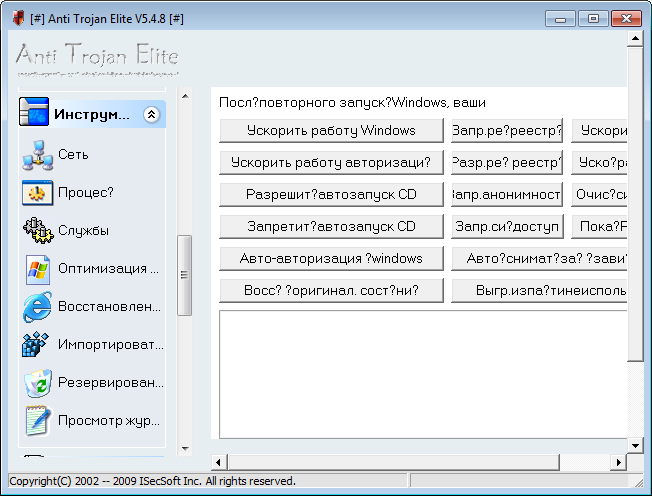Collapse the Инструм... section chevron
The width and height of the screenshot is (652, 496).
[x=152, y=114]
